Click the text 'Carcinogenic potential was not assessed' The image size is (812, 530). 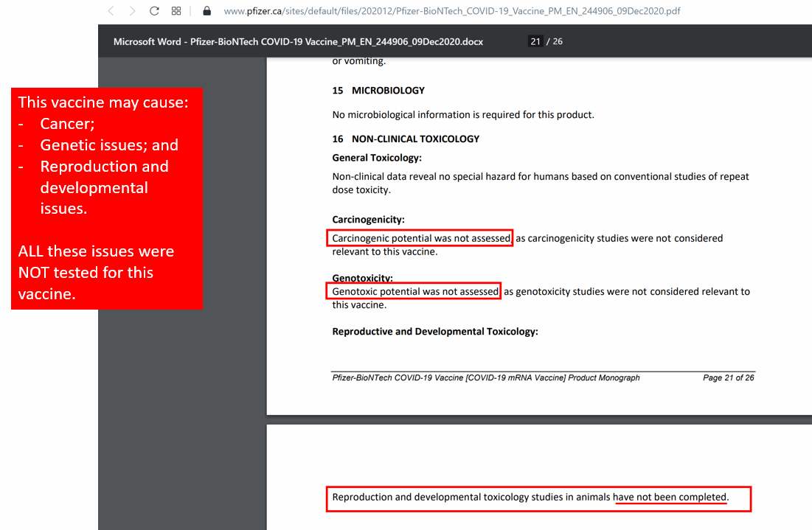(421, 238)
